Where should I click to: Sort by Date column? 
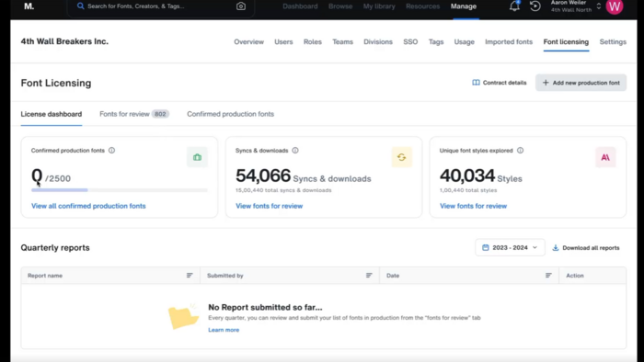(548, 276)
